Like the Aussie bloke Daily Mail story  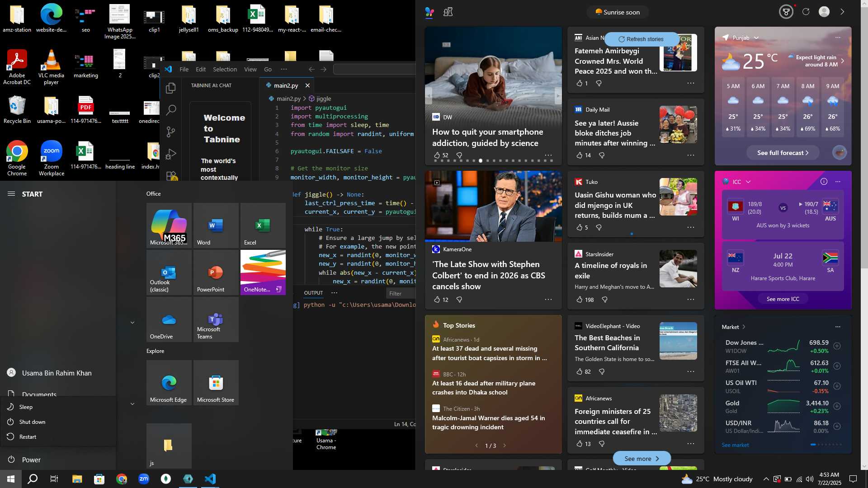click(x=580, y=155)
